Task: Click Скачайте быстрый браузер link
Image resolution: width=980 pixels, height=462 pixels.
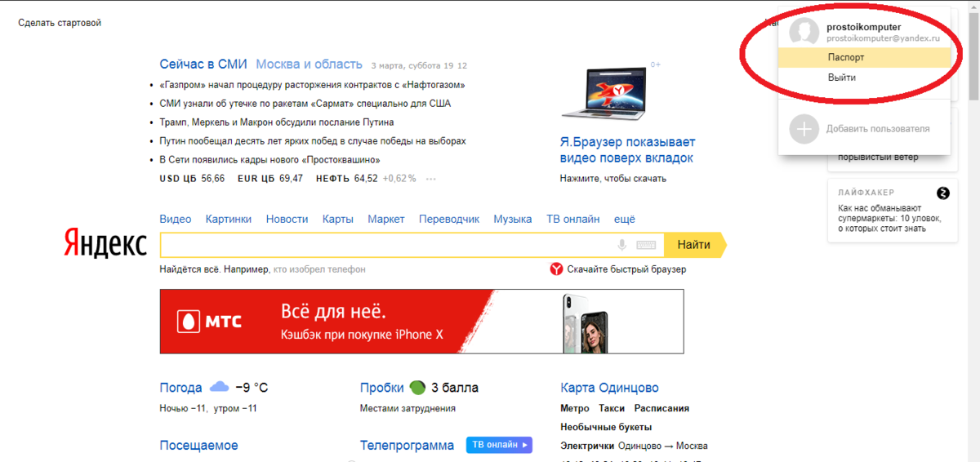Action: click(x=626, y=269)
